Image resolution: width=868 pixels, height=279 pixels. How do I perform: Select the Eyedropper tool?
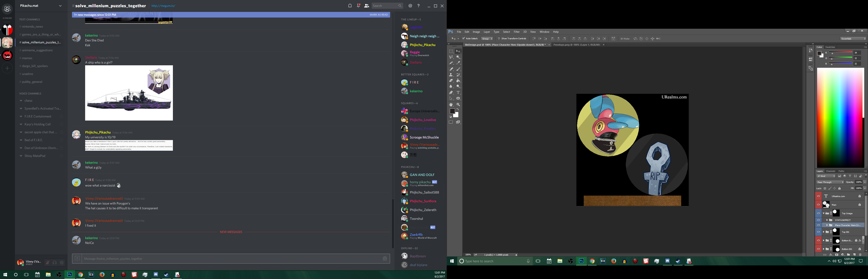(x=458, y=63)
